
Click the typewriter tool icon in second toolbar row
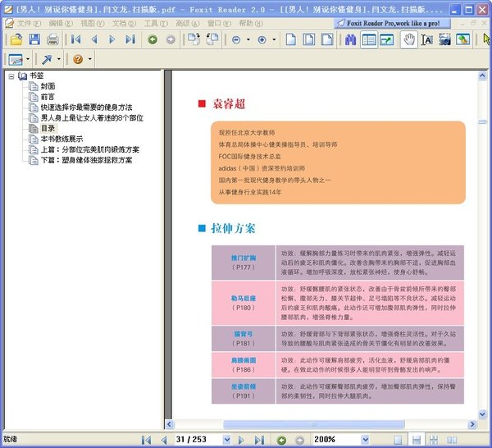(16, 59)
